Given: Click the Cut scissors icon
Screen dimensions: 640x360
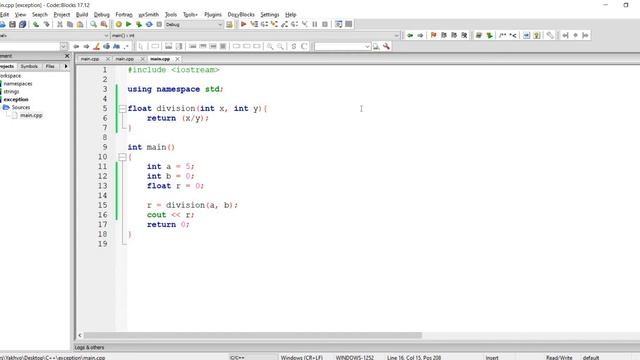Looking at the screenshot, I should [x=60, y=24].
